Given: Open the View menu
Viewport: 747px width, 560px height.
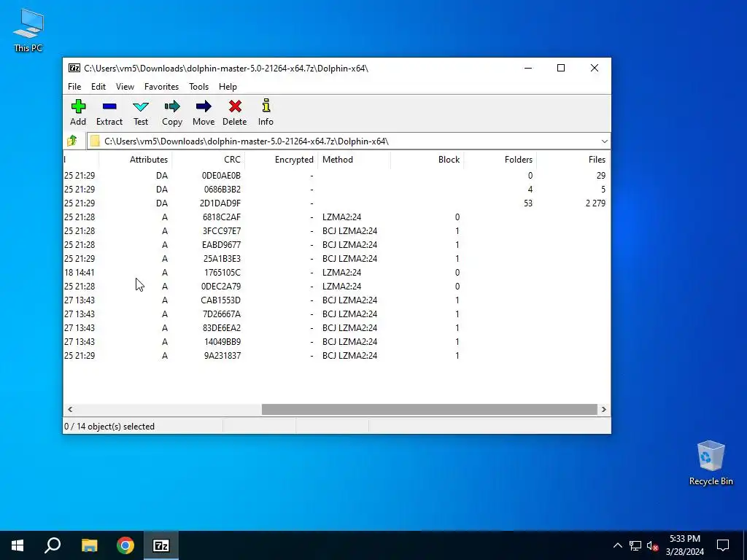Looking at the screenshot, I should coord(125,87).
